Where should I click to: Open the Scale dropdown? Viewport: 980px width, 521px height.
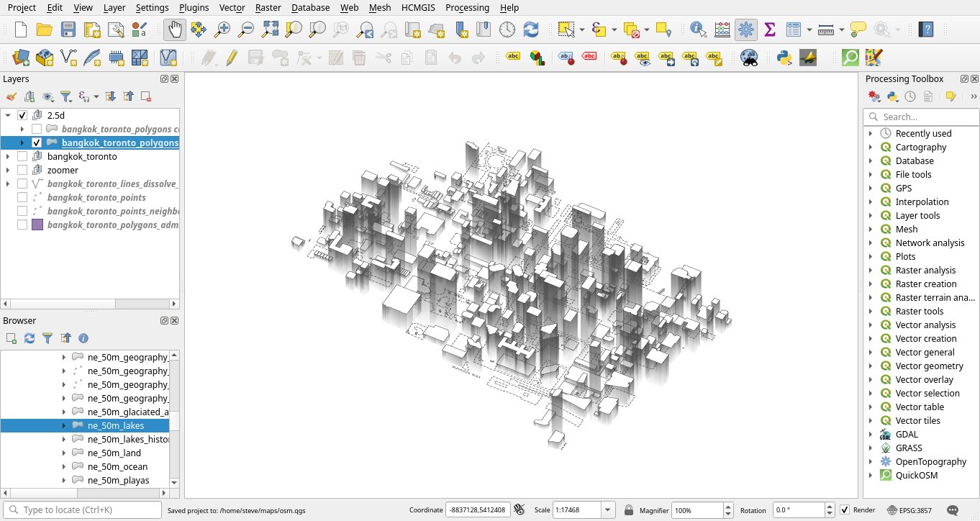607,509
